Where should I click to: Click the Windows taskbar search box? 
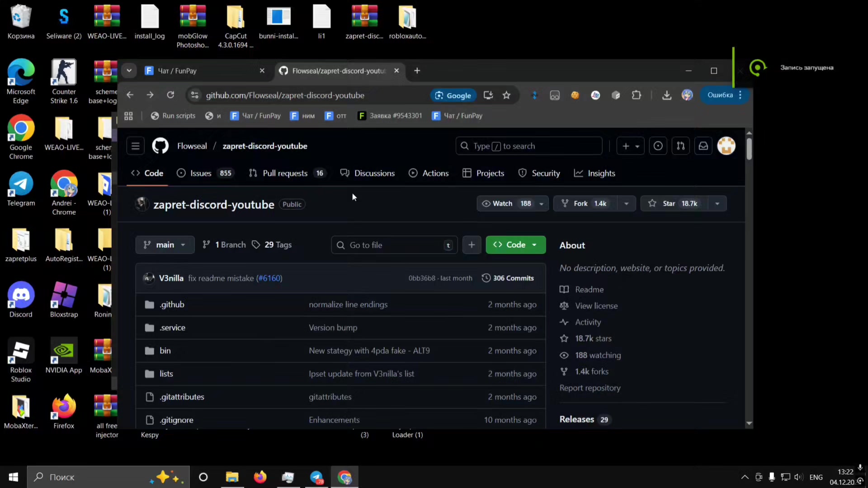(108, 477)
